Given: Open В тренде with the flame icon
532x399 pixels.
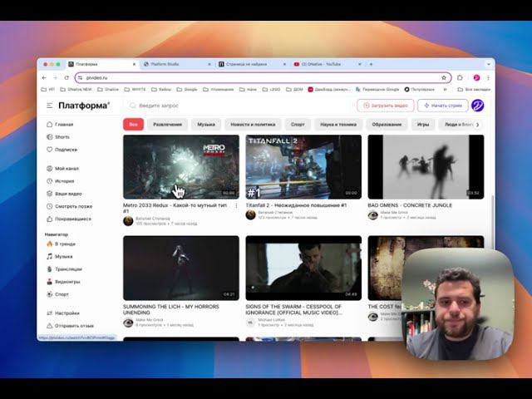Looking at the screenshot, I should pos(61,244).
